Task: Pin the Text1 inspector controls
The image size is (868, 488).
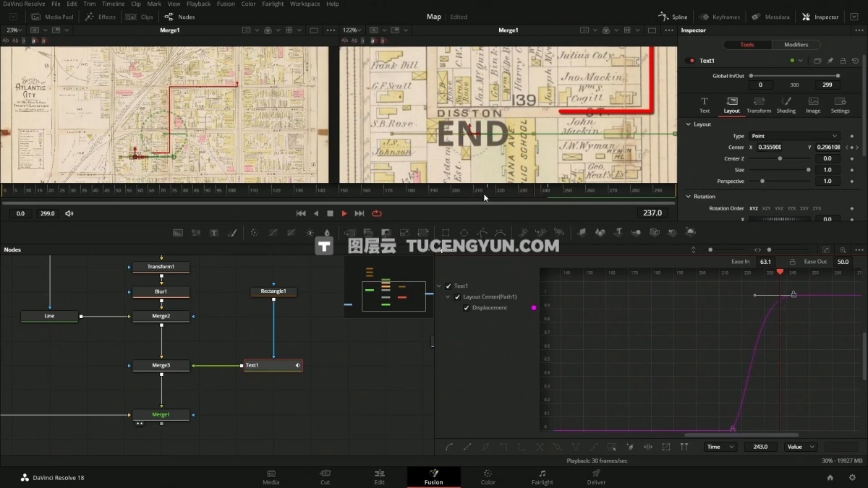Action: (830, 61)
